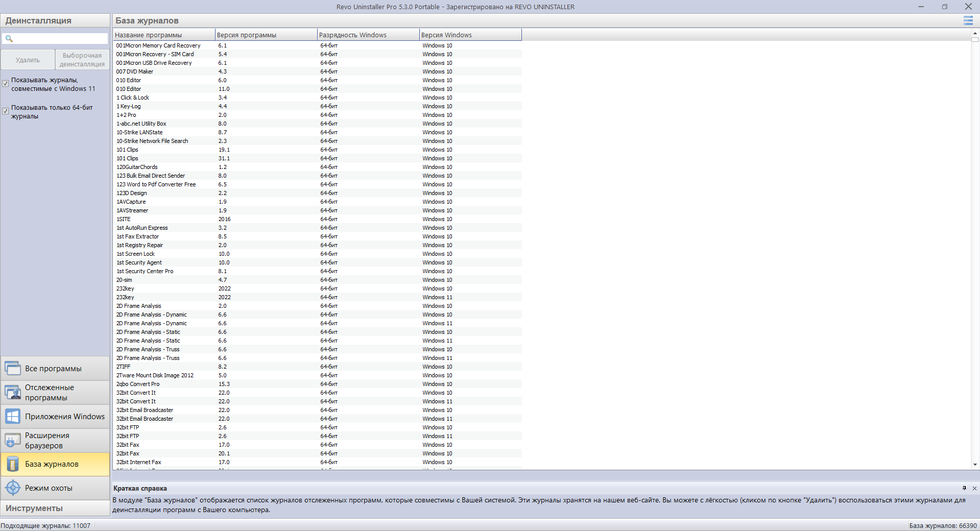Select row 10-Strike Network File Search
The image size is (980, 531).
(317, 141)
